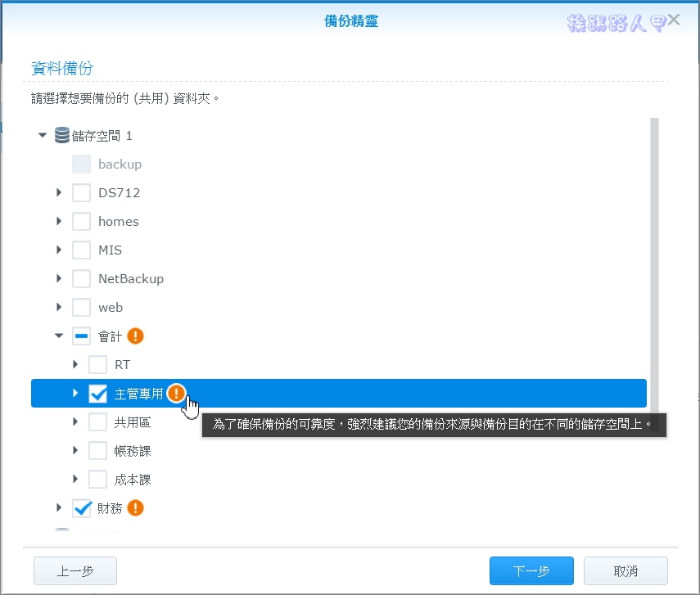Click the 儲存空間 1 label
Screen dimensions: 700x595
[x=102, y=136]
